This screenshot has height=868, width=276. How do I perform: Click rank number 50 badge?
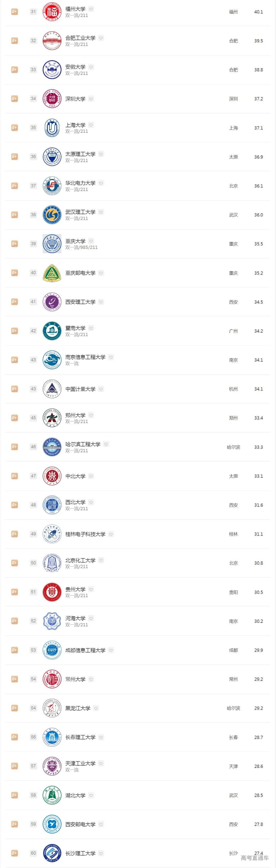point(33,563)
